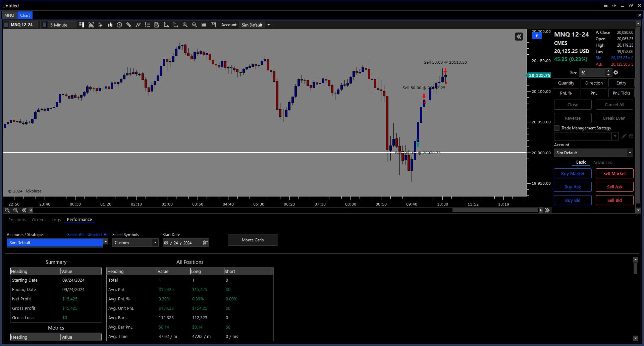This screenshot has width=644, height=346.
Task: Open the Logs tab
Action: pos(56,220)
